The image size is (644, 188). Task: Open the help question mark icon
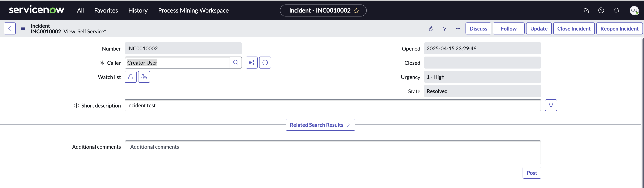click(601, 10)
